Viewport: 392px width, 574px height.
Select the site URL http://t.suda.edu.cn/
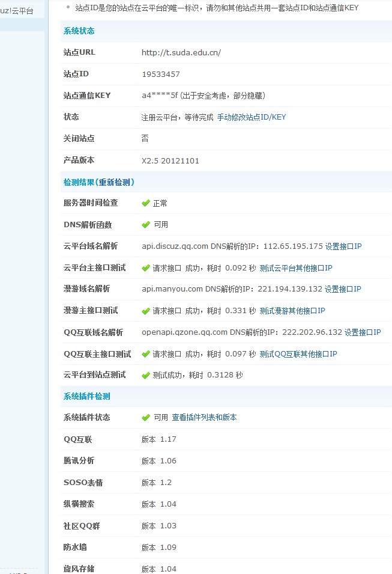pyautogui.click(x=181, y=53)
